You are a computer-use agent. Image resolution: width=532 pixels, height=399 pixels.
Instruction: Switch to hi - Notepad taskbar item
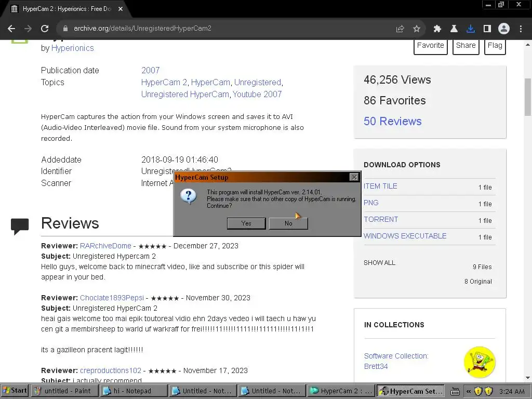pos(134,391)
